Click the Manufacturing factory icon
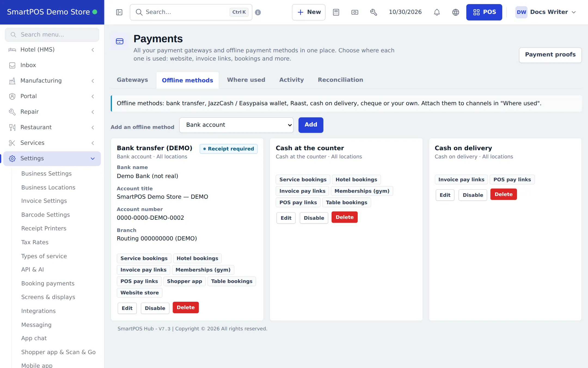Image resolution: width=588 pixels, height=368 pixels. tap(12, 81)
